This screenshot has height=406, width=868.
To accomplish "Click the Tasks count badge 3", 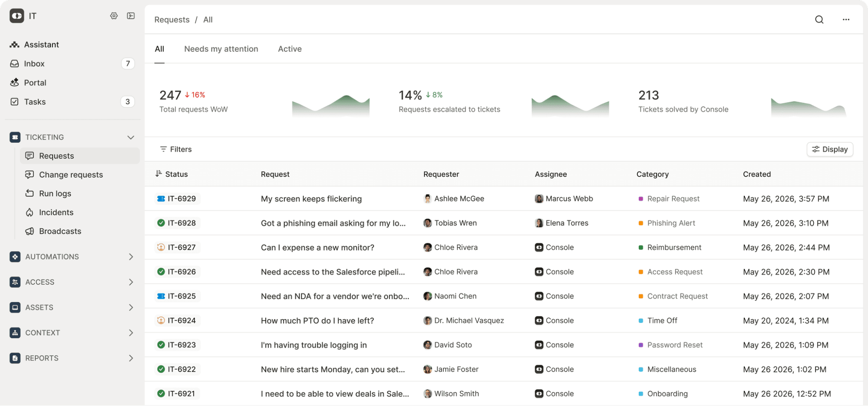I will click(x=128, y=102).
